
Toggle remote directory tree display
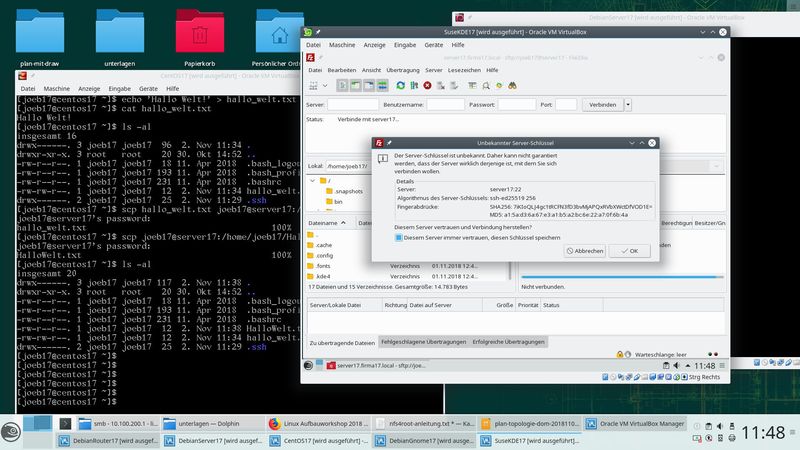[369, 86]
